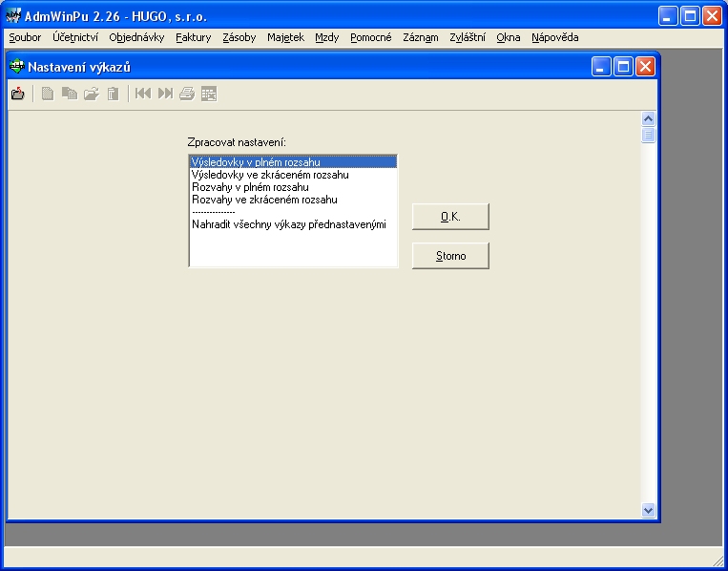Image resolution: width=728 pixels, height=571 pixels.
Task: Select Výsledovky v plném rozsahu
Action: (294, 162)
